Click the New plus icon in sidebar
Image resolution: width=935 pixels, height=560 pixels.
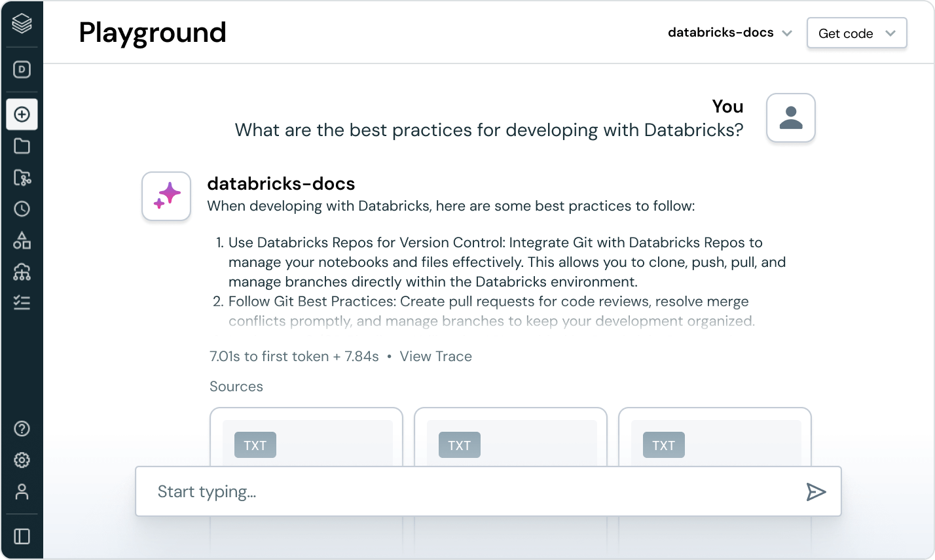[22, 114]
